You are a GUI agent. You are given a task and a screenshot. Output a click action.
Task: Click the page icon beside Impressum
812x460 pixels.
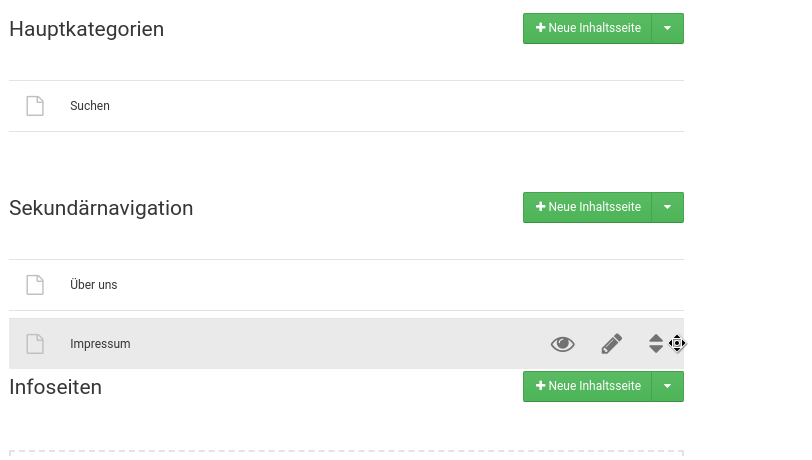[x=35, y=344]
